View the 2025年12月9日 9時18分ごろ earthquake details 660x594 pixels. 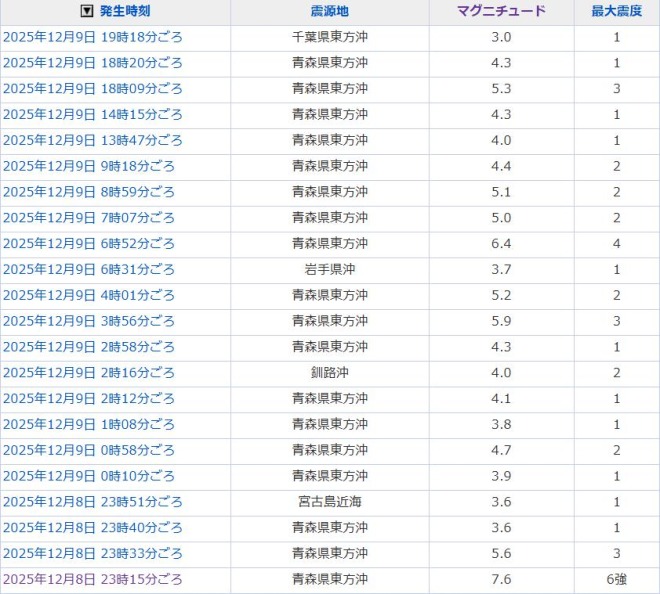[x=89, y=166]
